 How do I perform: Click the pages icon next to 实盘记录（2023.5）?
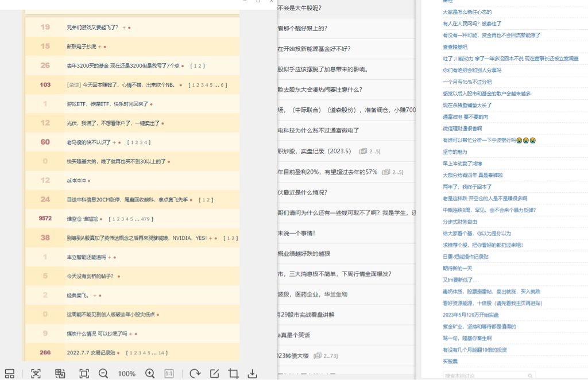[x=363, y=152]
